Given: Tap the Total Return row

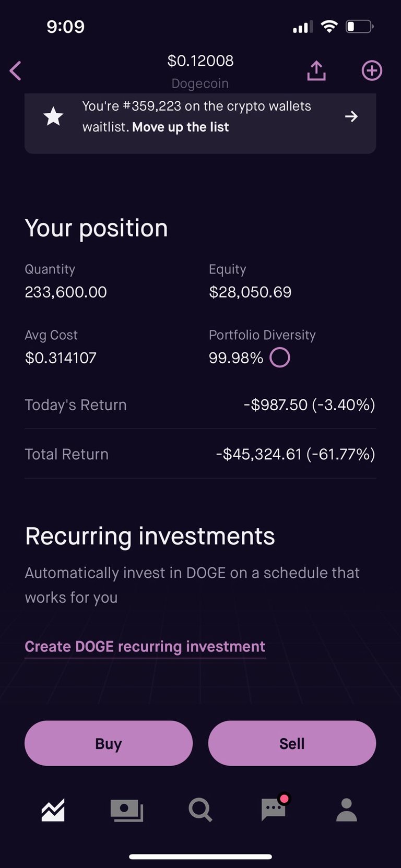Looking at the screenshot, I should (x=200, y=454).
